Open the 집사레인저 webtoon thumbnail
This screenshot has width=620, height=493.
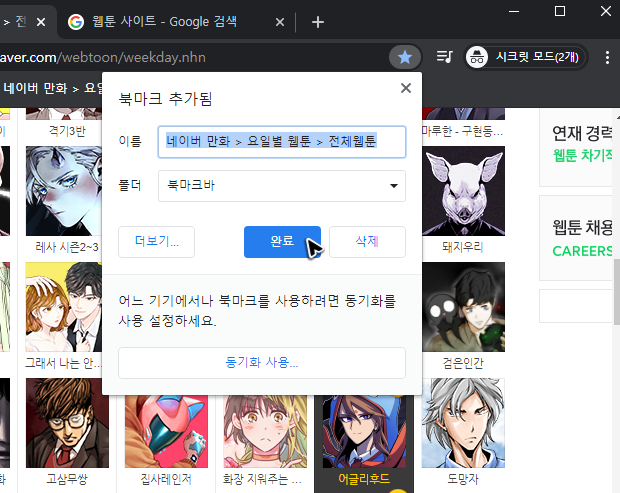pyautogui.click(x=166, y=431)
